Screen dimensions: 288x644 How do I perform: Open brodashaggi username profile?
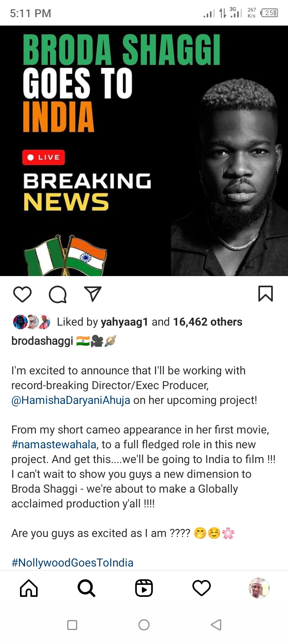point(42,341)
